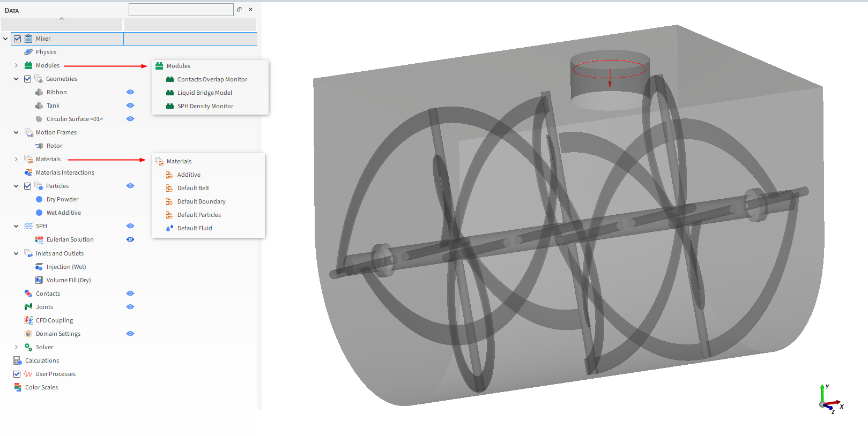Click the search field in the Data panel
This screenshot has width=868, height=436.
click(x=181, y=10)
